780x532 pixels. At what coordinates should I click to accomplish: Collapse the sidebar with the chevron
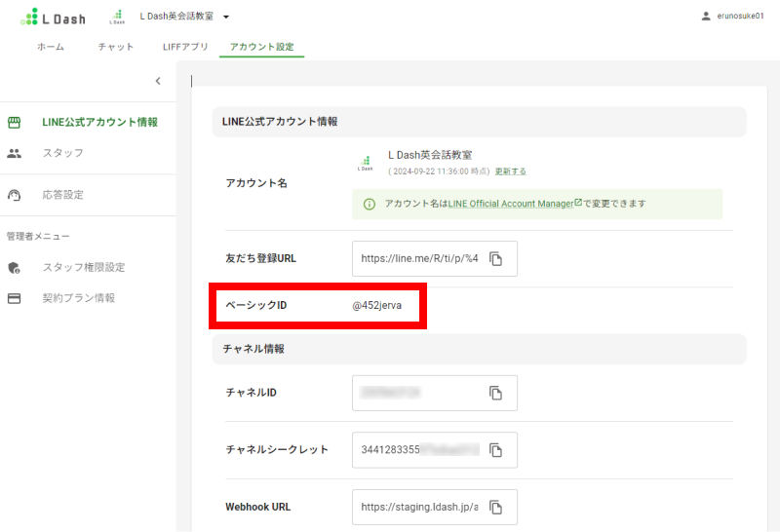tap(158, 81)
